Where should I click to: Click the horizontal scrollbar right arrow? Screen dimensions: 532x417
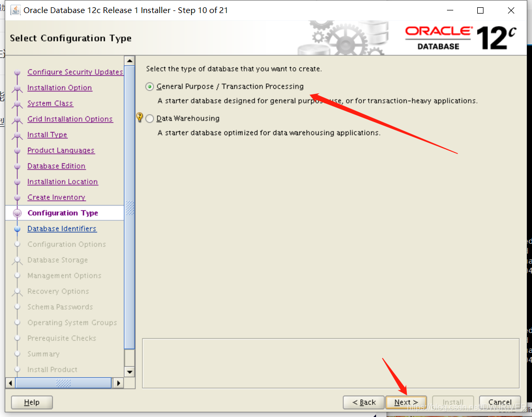pyautogui.click(x=118, y=383)
